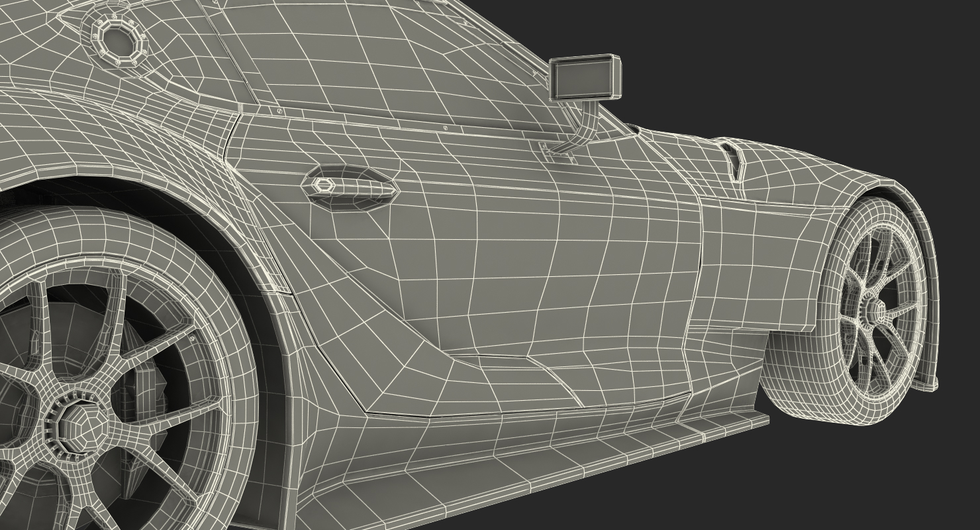This screenshot has width=980, height=530.
Task: Select the front wheel rim spokes
Action: pos(877,311)
